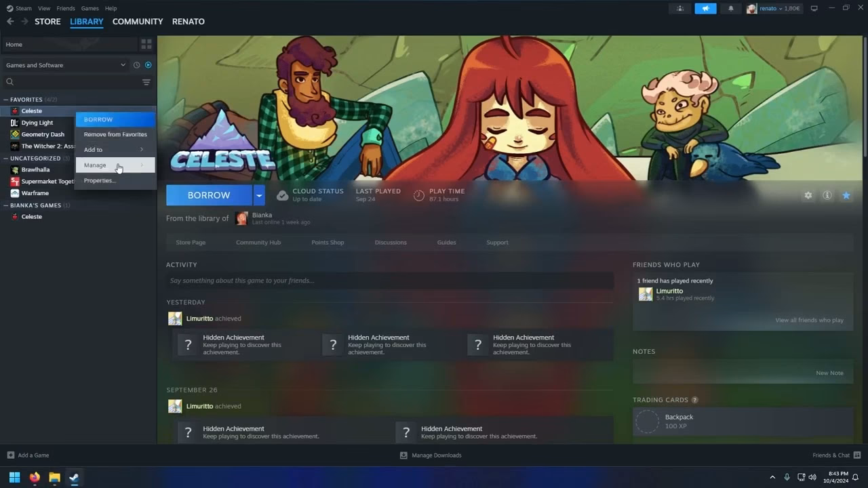This screenshot has height=488, width=868.
Task: Click the library search field
Action: [71, 82]
